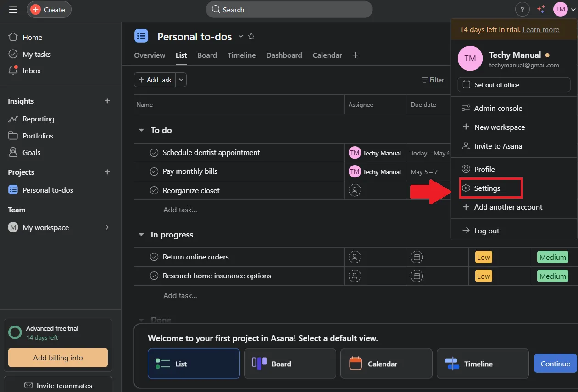Set due date for Research home insurance options
Screen dimensions: 578x392
coord(417,276)
